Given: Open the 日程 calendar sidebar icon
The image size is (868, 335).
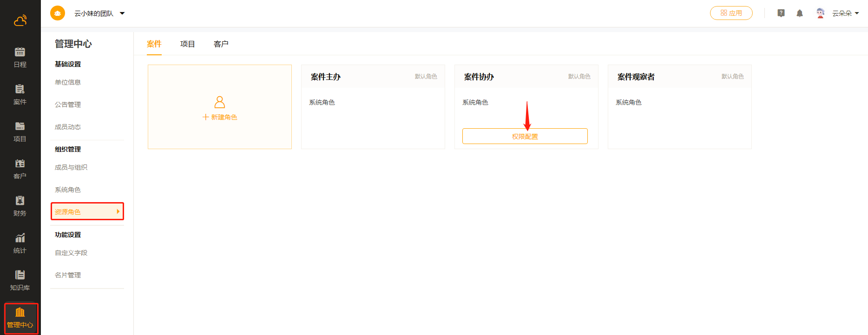Looking at the screenshot, I should click(20, 57).
